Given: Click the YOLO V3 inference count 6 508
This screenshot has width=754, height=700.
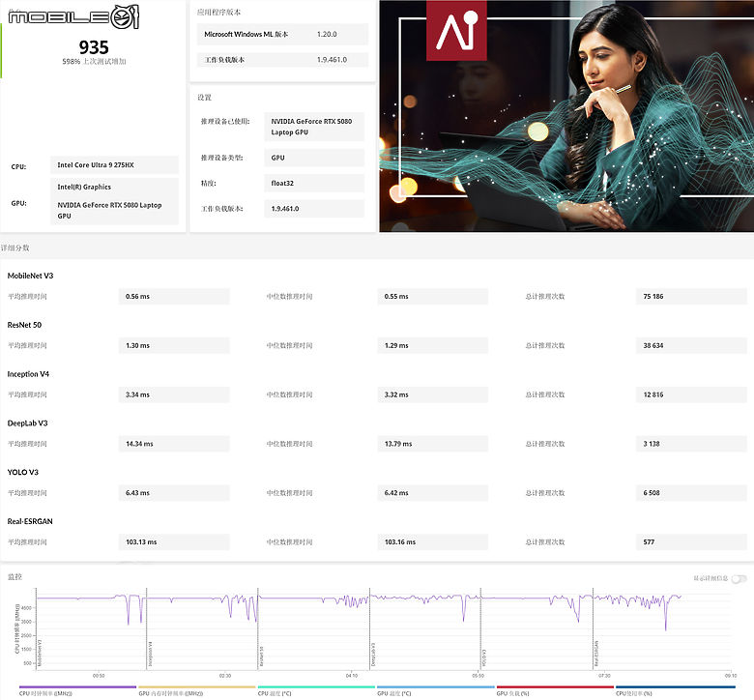Looking at the screenshot, I should (x=691, y=493).
